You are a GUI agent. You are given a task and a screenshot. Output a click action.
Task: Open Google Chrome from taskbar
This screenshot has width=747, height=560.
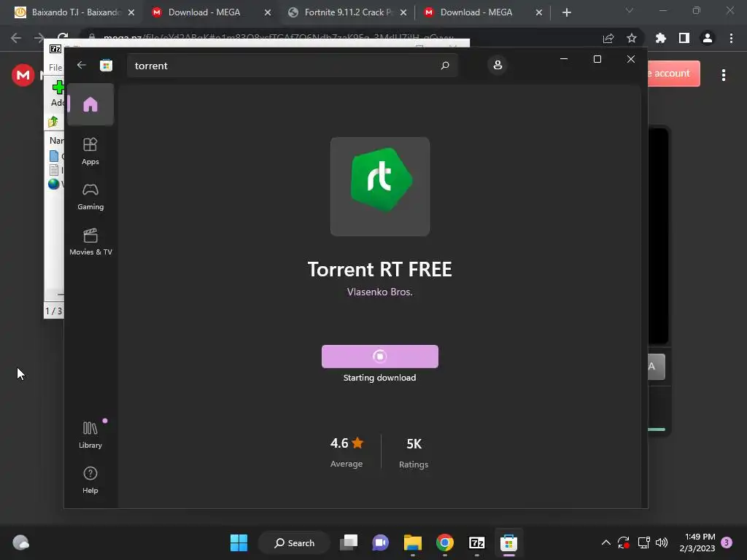444,542
